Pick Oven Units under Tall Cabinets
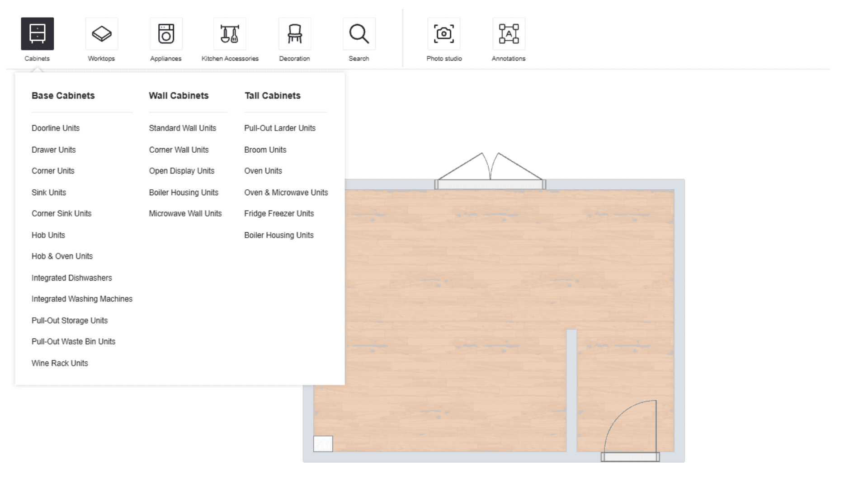The width and height of the screenshot is (868, 488). pos(263,171)
